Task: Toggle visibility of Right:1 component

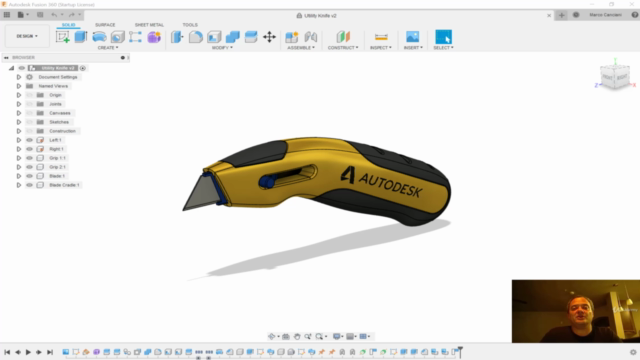Action: point(29,149)
